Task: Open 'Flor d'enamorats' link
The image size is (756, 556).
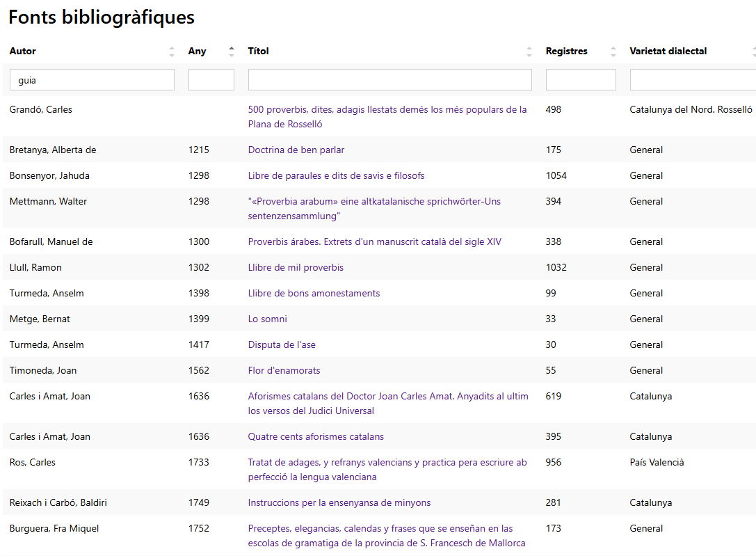Action: tap(284, 370)
